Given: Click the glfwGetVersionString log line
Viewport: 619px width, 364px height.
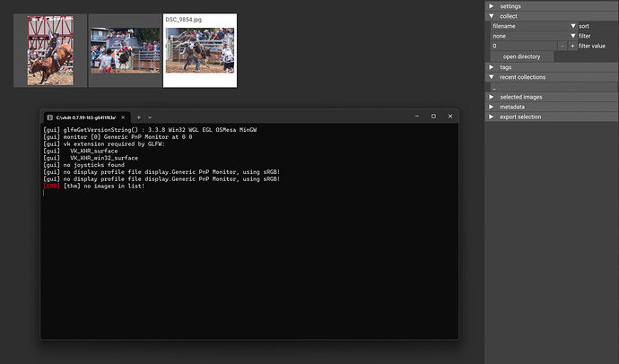Looking at the screenshot, I should (150, 130).
